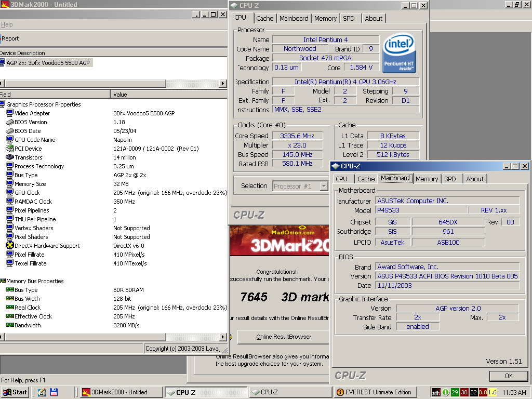Click the yellow 1.6 tray indicator
Viewport: 532px width, 399px height.
(493, 392)
